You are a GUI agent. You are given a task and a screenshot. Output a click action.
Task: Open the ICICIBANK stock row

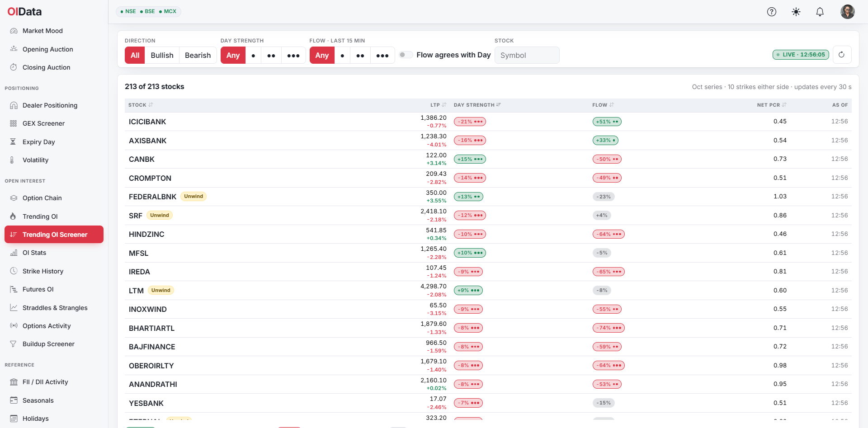click(x=488, y=122)
